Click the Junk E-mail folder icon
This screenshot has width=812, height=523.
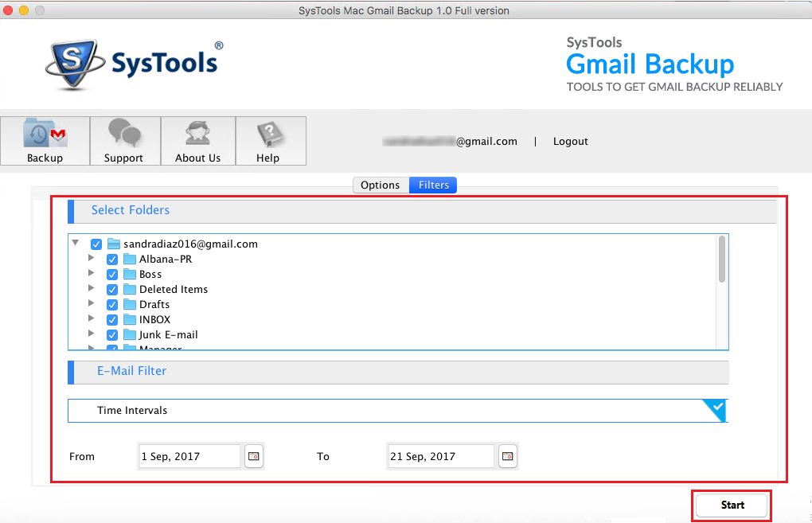click(130, 334)
